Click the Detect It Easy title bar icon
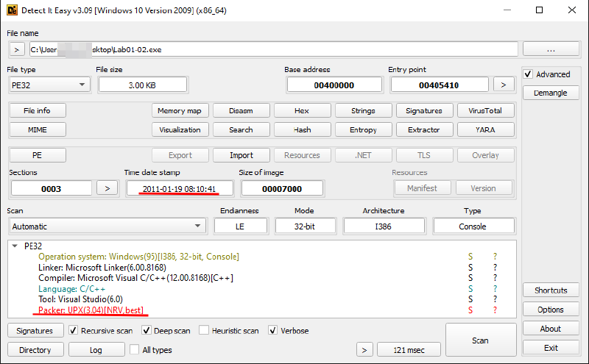 point(12,11)
